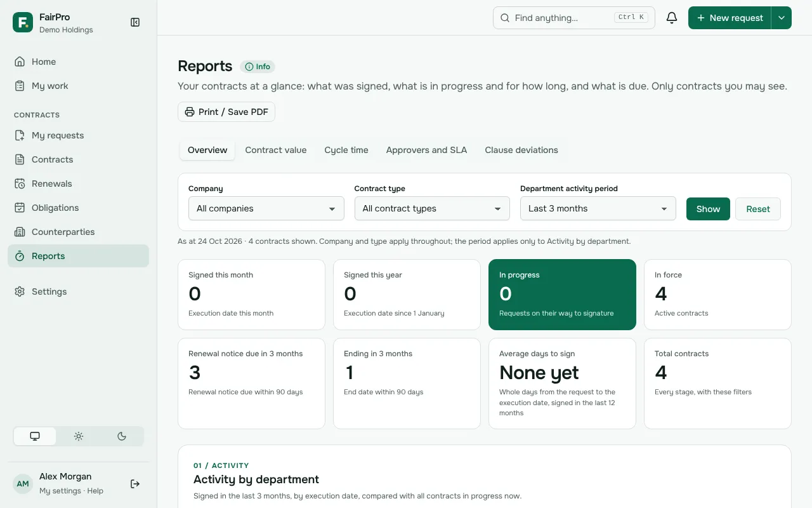Click the Home icon in sidebar
The height and width of the screenshot is (508, 812).
pos(20,62)
